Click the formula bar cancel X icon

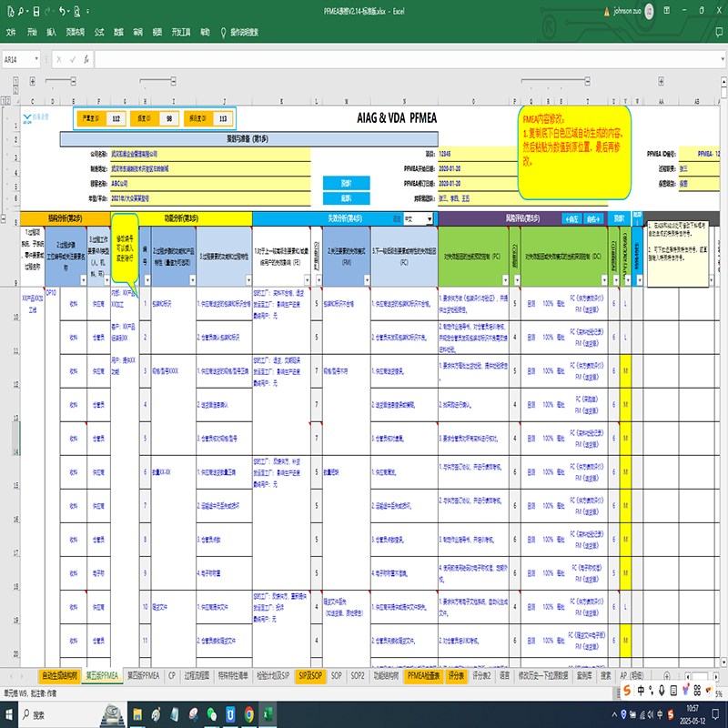pos(59,59)
